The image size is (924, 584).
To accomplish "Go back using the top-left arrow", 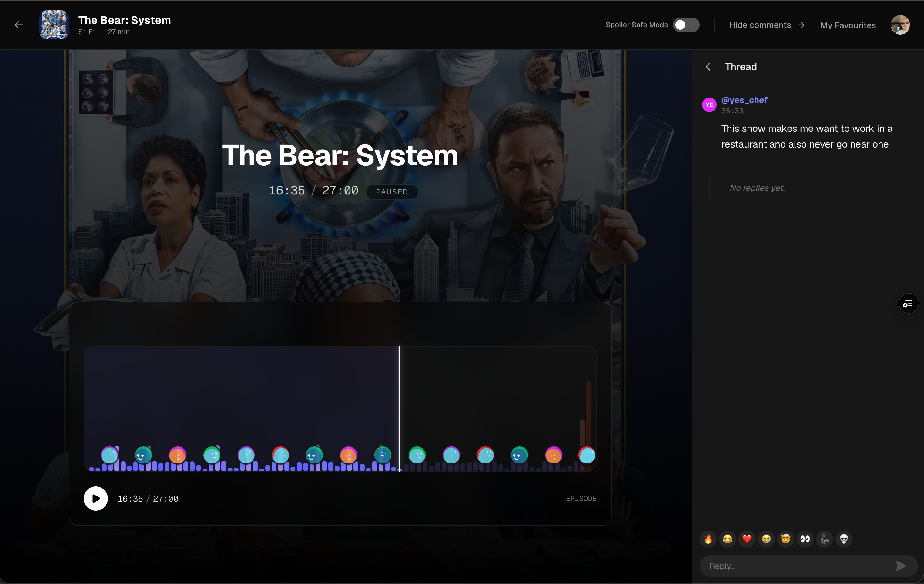I will click(19, 25).
